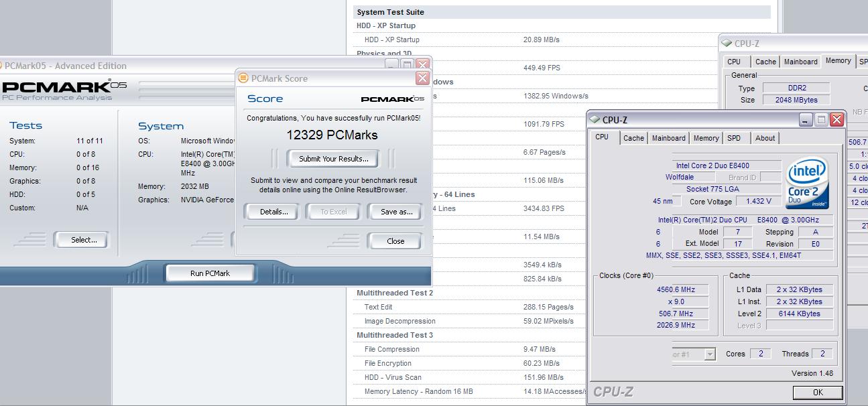Click Core Speed value 4560.6 MHz
Image resolution: width=868 pixels, height=406 pixels.
pos(676,289)
